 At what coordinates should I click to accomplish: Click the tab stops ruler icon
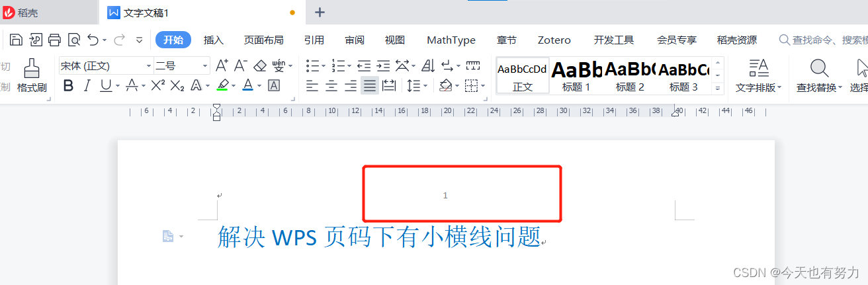473,65
